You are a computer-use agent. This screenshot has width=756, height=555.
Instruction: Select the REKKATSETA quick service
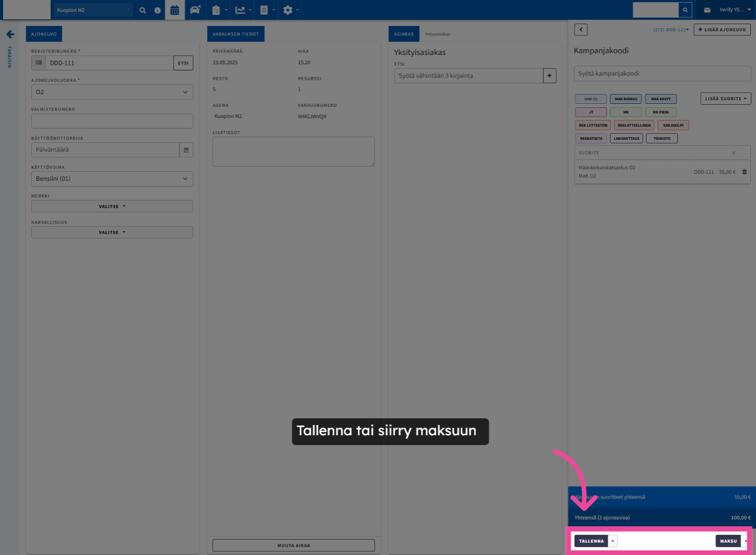(x=591, y=138)
